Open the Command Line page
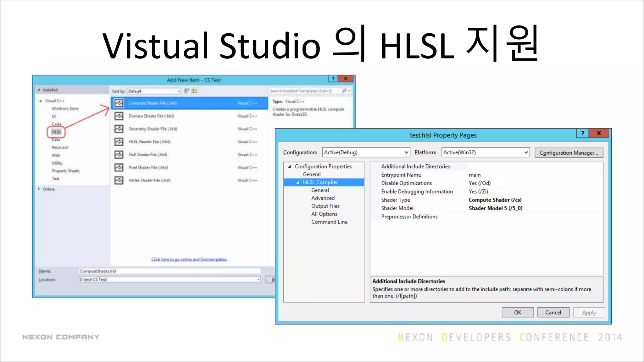644x362 pixels. tap(329, 222)
